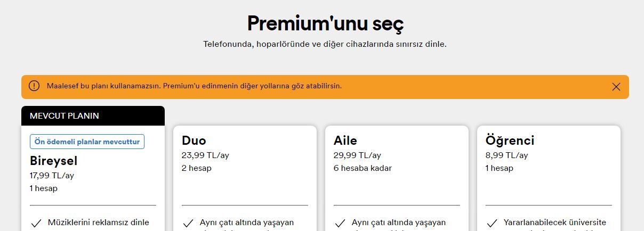This screenshot has height=231, width=644.
Task: Click the checkmark icon in Öğrenci card
Action: [x=492, y=224]
